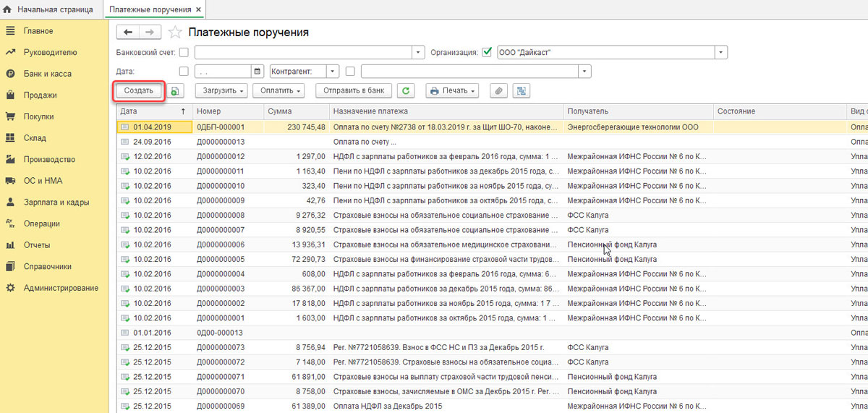Open attached files via paperclip icon

498,91
